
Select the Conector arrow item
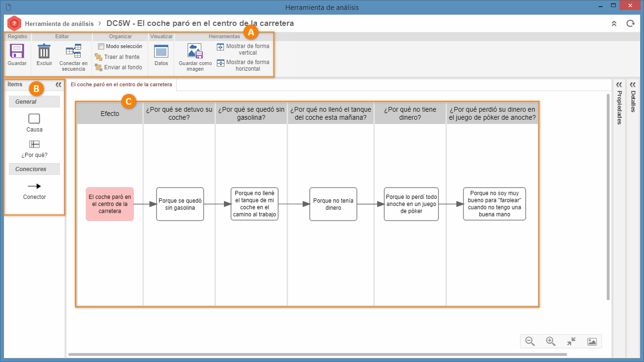(x=34, y=191)
